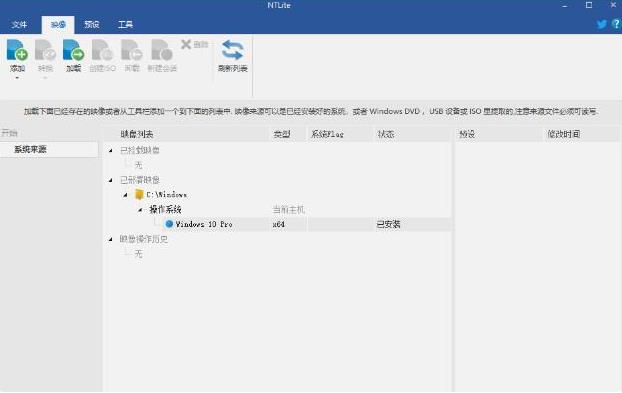622x393 pixels.
Task: Select the Windows 10 Pro row
Action: [x=307, y=224]
